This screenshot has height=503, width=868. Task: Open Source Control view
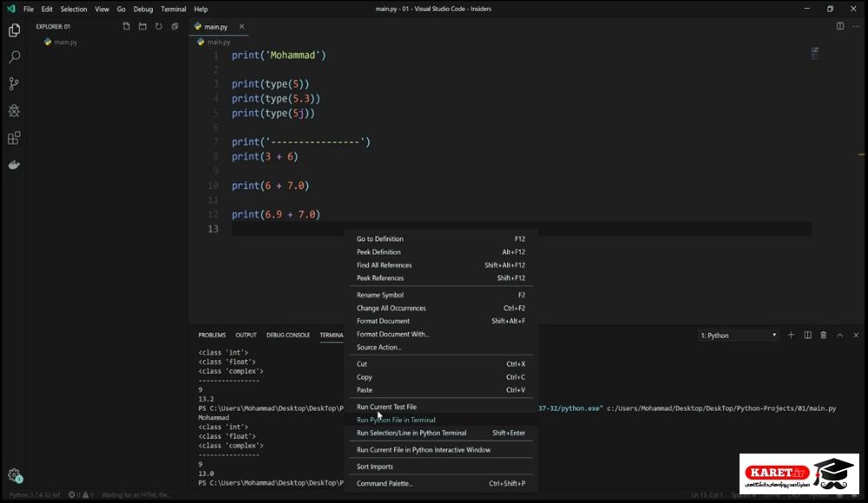coord(15,83)
